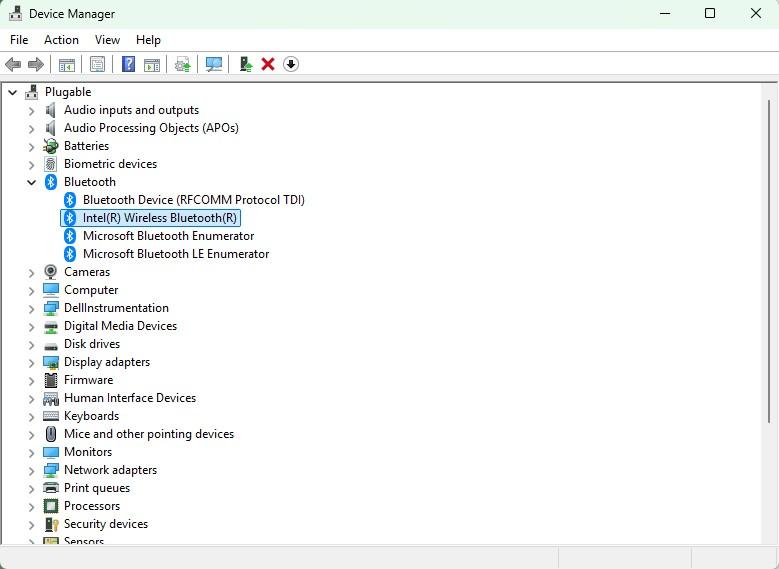
Task: Click the vertical scrollbar thumb
Action: [769, 261]
